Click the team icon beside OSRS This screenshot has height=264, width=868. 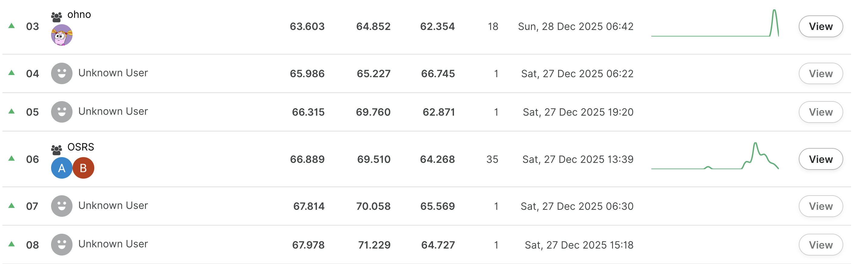tap(56, 149)
